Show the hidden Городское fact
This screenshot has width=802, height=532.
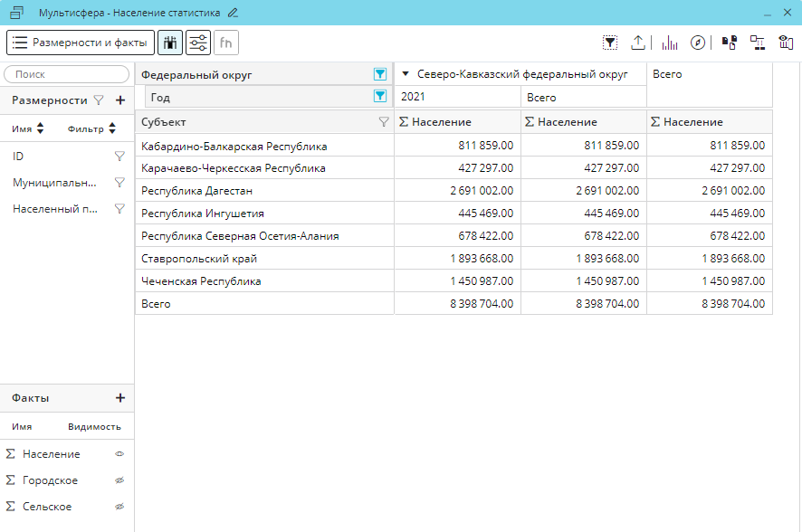[x=119, y=480]
